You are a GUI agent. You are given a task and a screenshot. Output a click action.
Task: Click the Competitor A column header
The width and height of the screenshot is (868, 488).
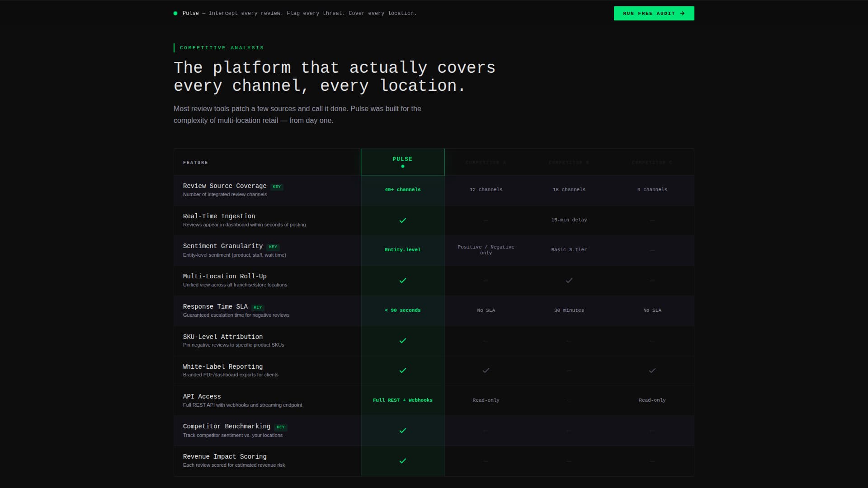[486, 162]
